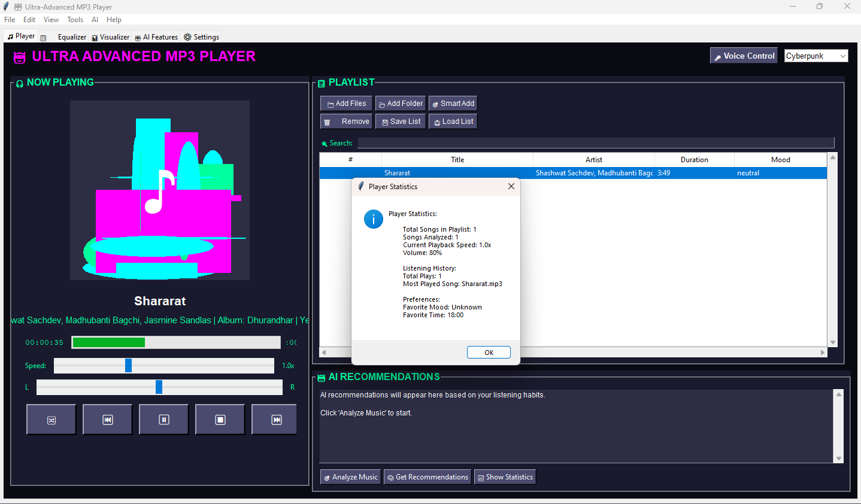The height and width of the screenshot is (504, 861).
Task: Open the Tools menu
Action: (x=75, y=20)
